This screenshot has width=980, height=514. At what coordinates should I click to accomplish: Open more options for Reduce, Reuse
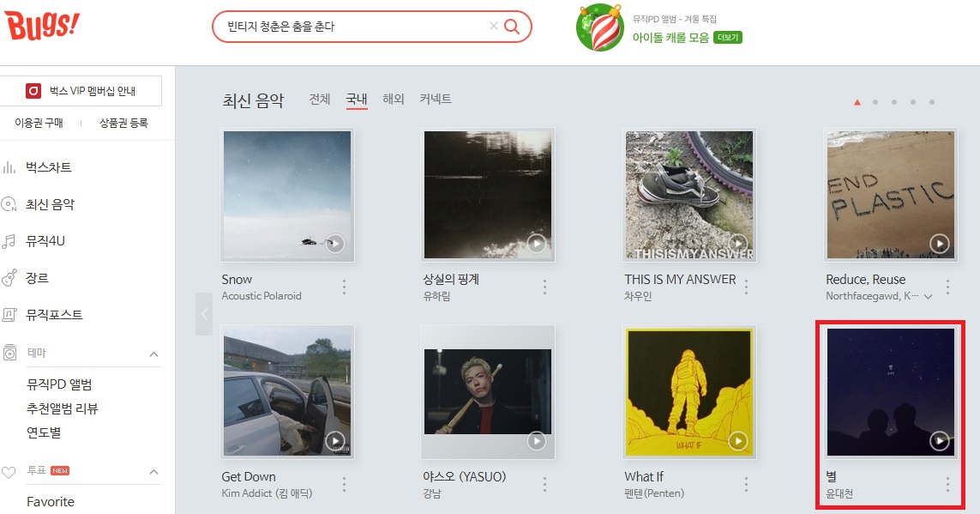pos(947,287)
